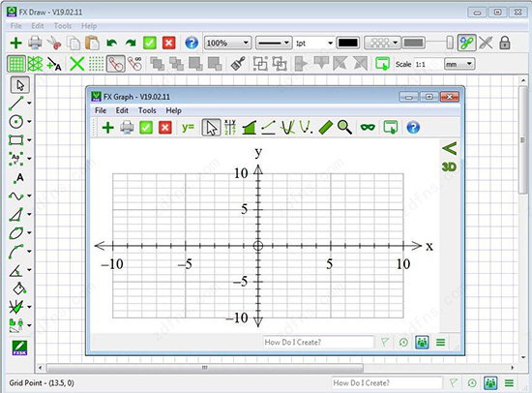Select the Text 'A' tool in left toolbox
The height and width of the screenshot is (393, 532).
coord(18,178)
